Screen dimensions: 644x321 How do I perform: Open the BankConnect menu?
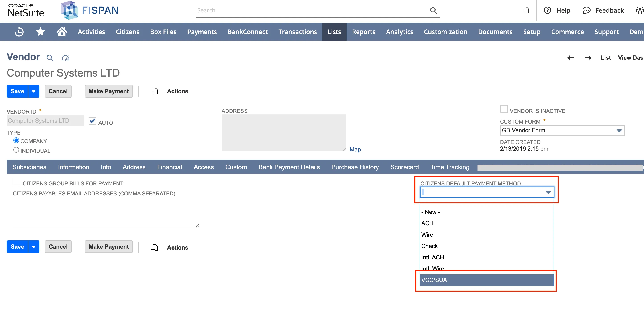(x=247, y=32)
